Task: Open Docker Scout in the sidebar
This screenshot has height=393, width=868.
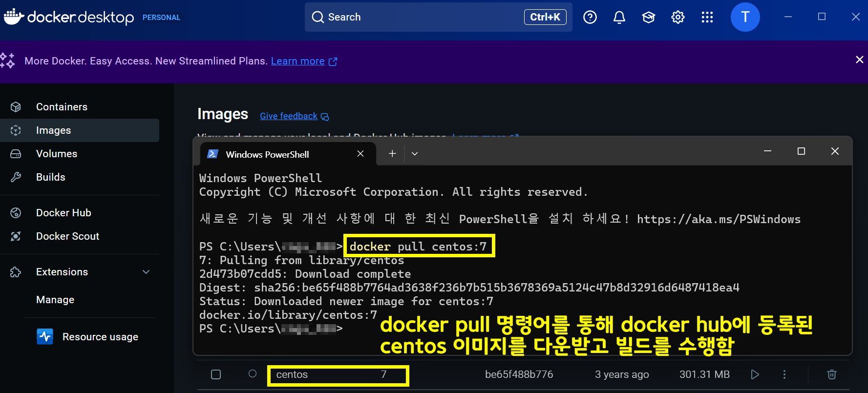Action: pos(80,236)
